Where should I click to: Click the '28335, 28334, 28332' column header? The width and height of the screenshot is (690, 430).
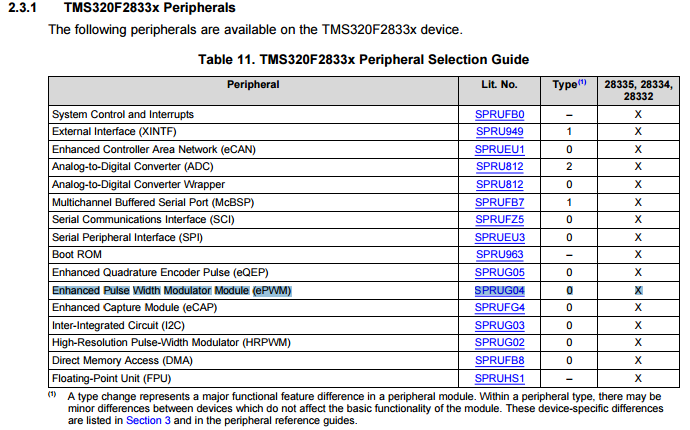pos(638,90)
